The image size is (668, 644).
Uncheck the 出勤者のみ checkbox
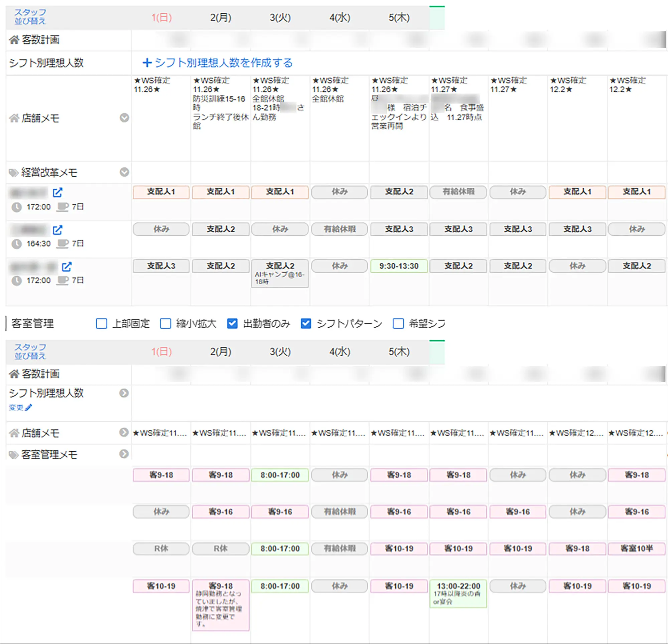[x=232, y=324]
